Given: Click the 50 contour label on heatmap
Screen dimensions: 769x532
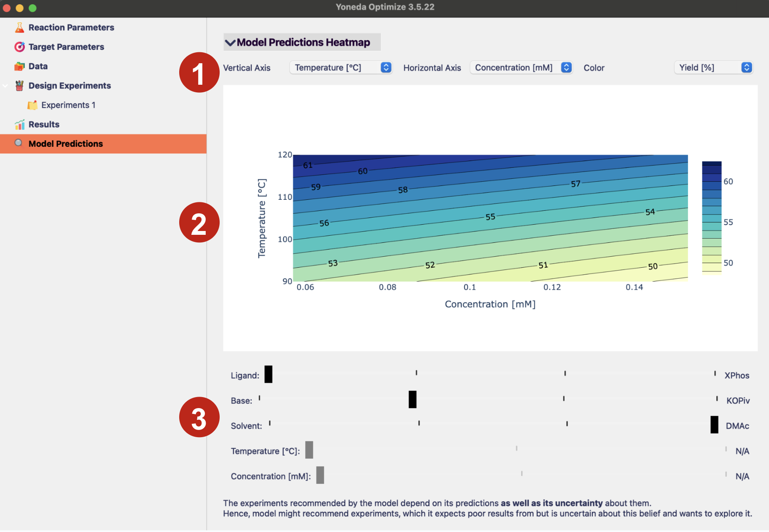Looking at the screenshot, I should point(653,266).
